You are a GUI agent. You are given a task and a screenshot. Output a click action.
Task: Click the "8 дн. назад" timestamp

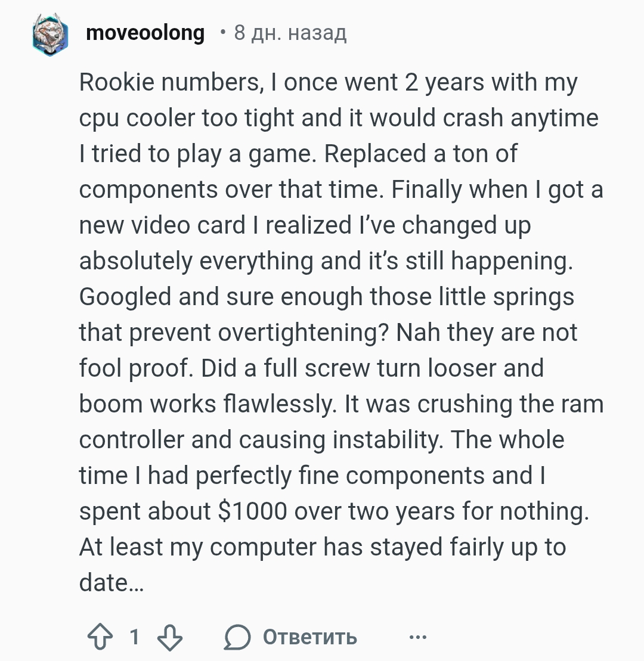(290, 33)
